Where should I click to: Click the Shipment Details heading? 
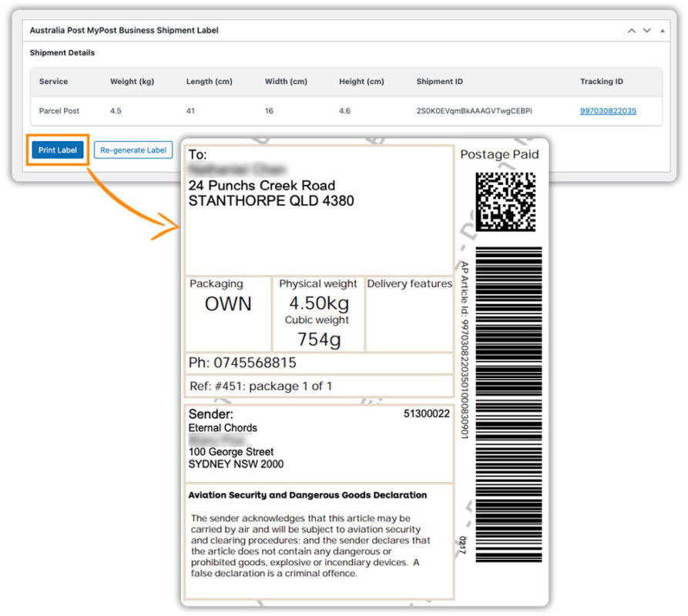(62, 52)
